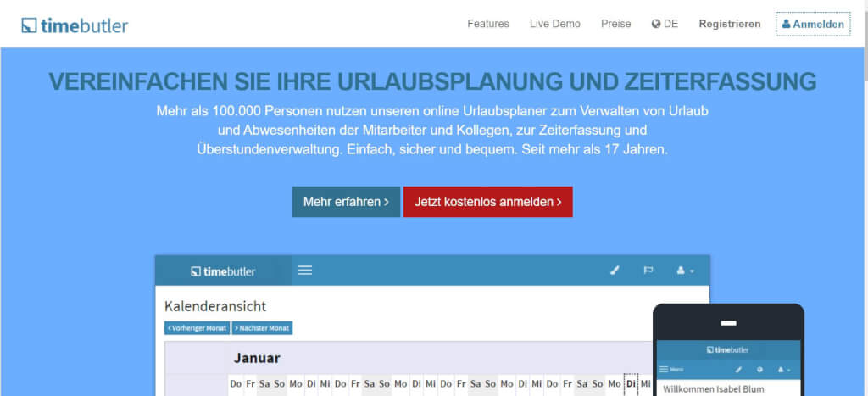Click Jetzt kostenlos anmelden button
This screenshot has width=868, height=396.
(x=487, y=202)
